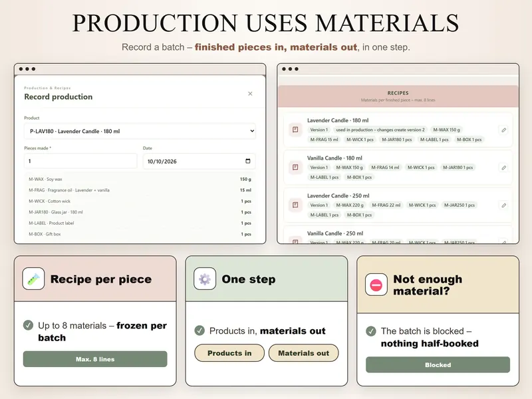Click the Materials out pill button
Viewport: 532px width, 399px height.
point(304,353)
